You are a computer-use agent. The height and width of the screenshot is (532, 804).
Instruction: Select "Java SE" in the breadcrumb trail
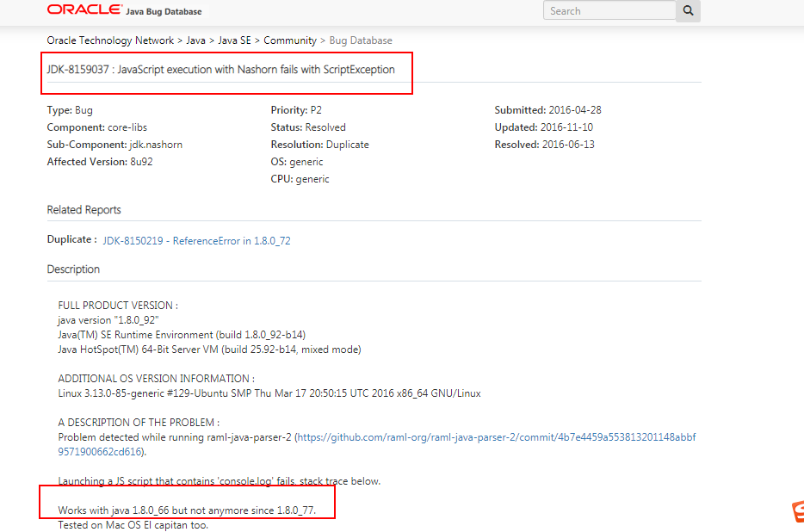(235, 40)
